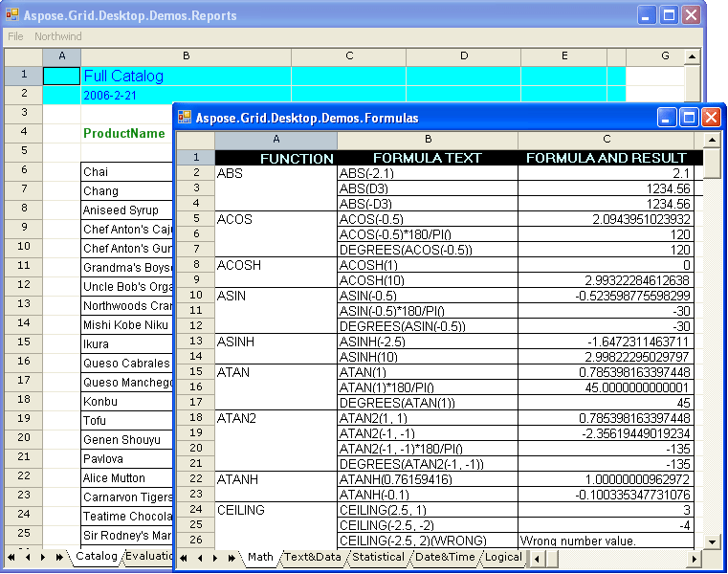Select column B header in Formulas window
This screenshot has height=574, width=728.
(x=428, y=139)
